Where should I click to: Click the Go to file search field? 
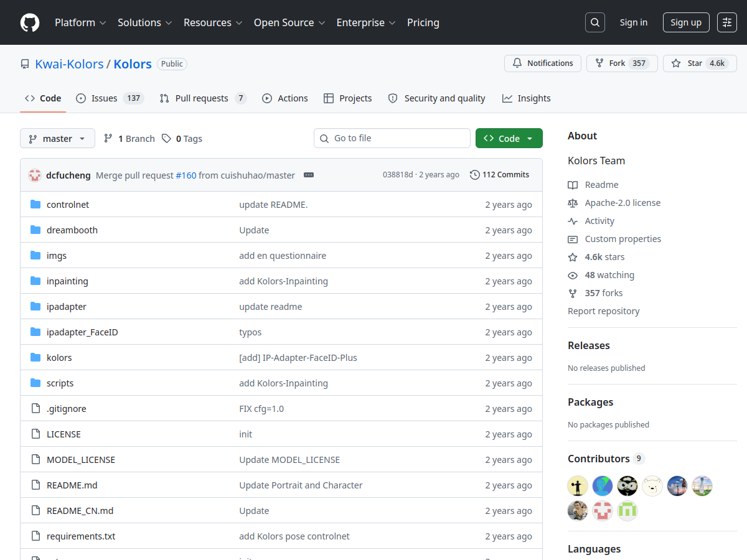[392, 138]
